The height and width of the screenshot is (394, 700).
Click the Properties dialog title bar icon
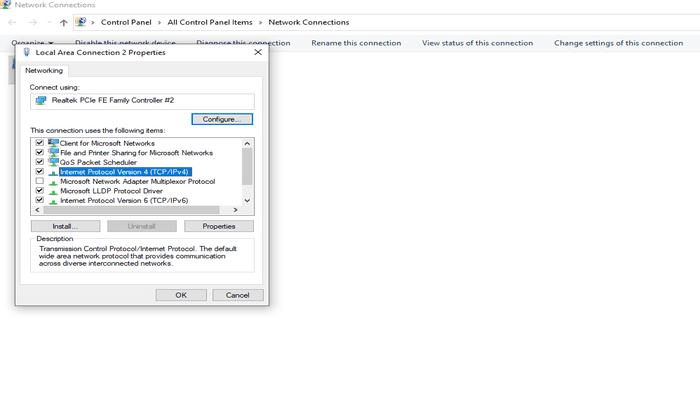tap(26, 52)
